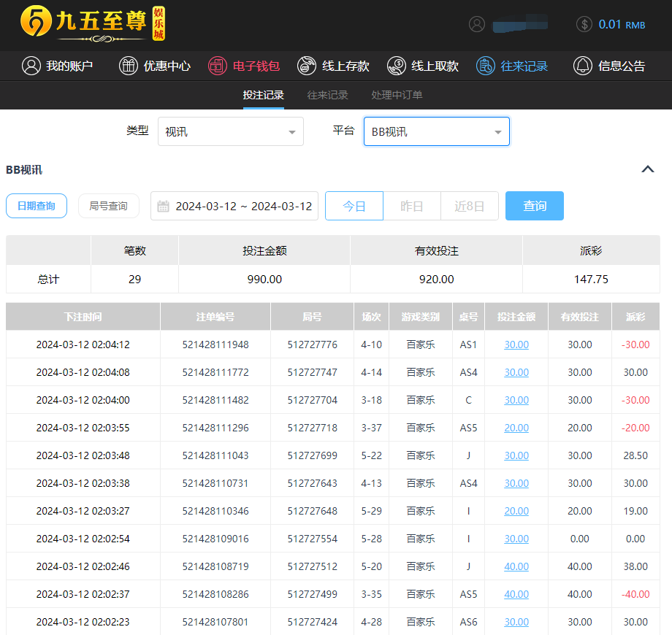Select the 日期查询 query mode
The width and height of the screenshot is (672, 635).
[x=37, y=206]
